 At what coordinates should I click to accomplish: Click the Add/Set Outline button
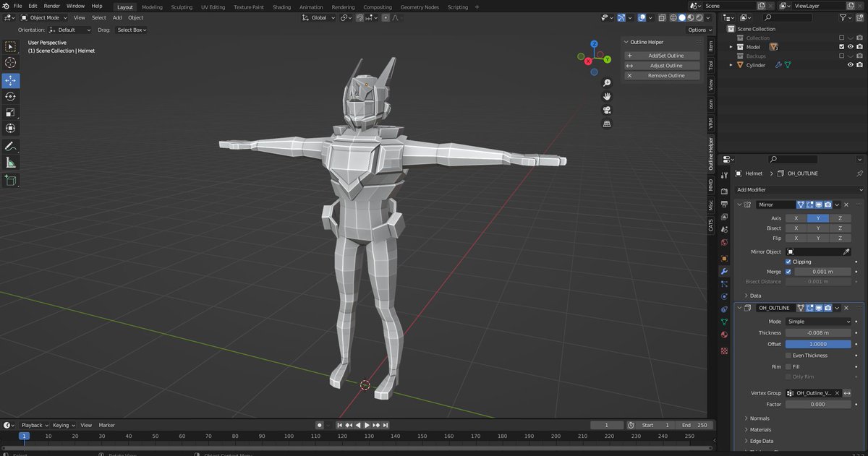(662, 56)
